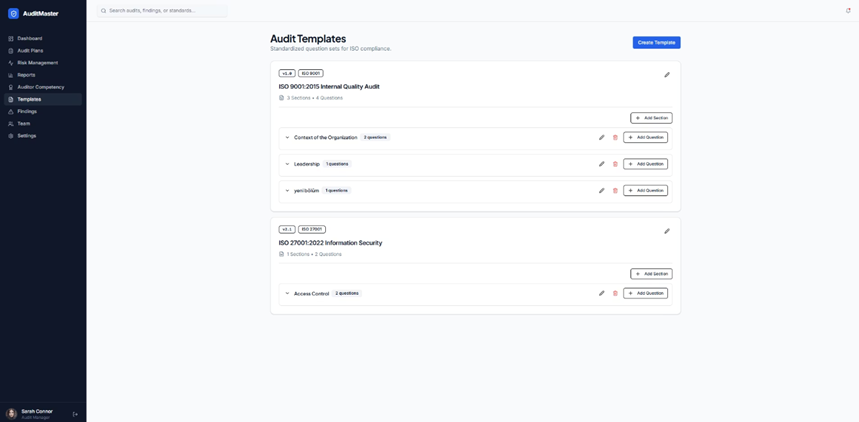This screenshot has width=859, height=422.
Task: Edit the yeni bölüm section pencil icon
Action: (602, 190)
